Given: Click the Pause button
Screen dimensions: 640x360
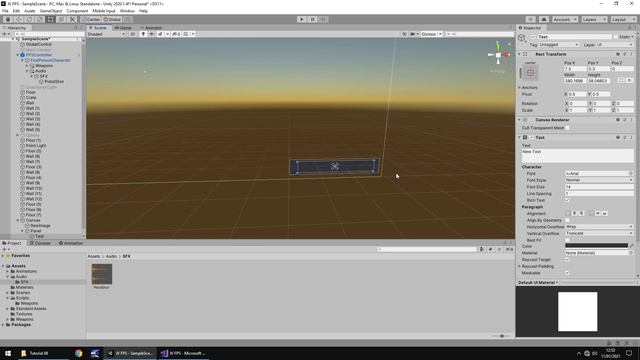Looking at the screenshot, I should [313, 19].
